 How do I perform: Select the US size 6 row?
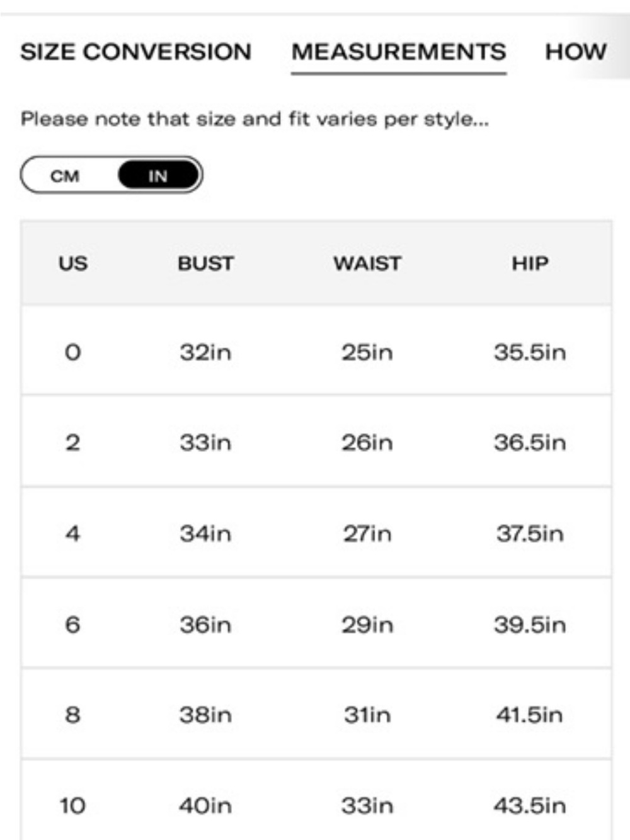pos(316,623)
